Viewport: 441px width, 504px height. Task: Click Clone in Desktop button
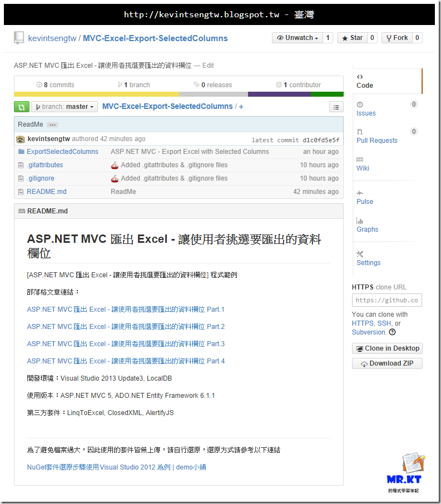click(387, 348)
